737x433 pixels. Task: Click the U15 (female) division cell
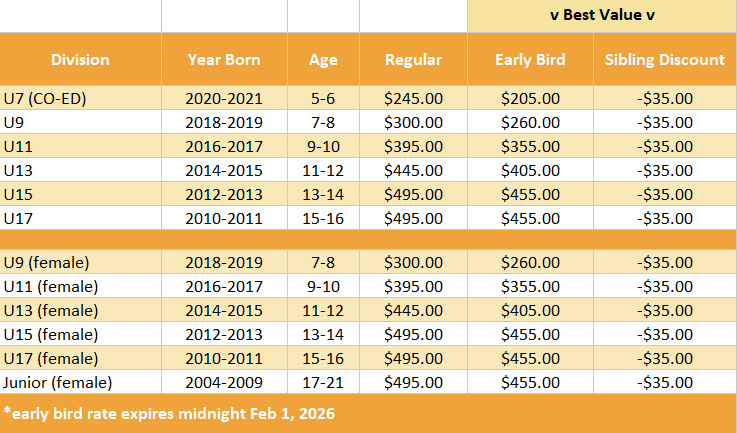51,334
